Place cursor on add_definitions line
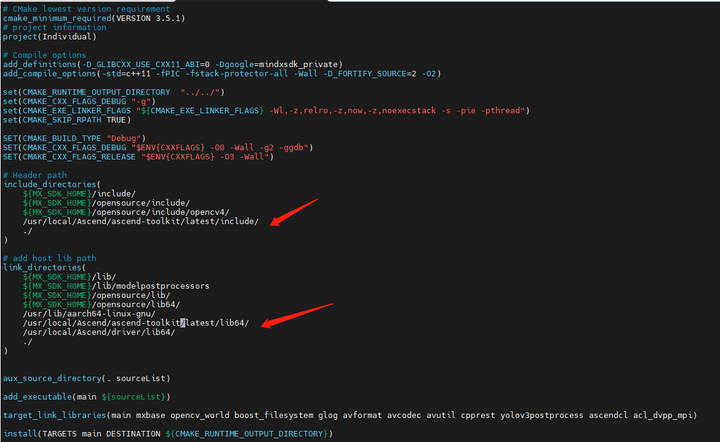This screenshot has width=720, height=442. (x=173, y=64)
